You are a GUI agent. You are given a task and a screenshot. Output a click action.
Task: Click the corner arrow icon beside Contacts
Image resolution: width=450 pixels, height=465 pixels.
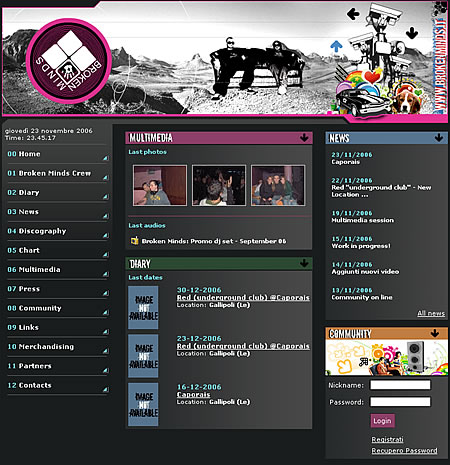click(105, 389)
